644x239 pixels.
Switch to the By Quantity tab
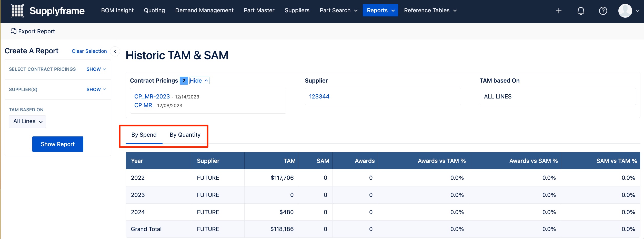[x=185, y=135]
